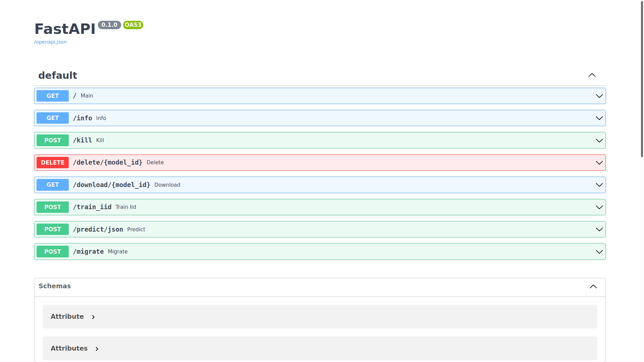Click the OAS3 badge

133,25
